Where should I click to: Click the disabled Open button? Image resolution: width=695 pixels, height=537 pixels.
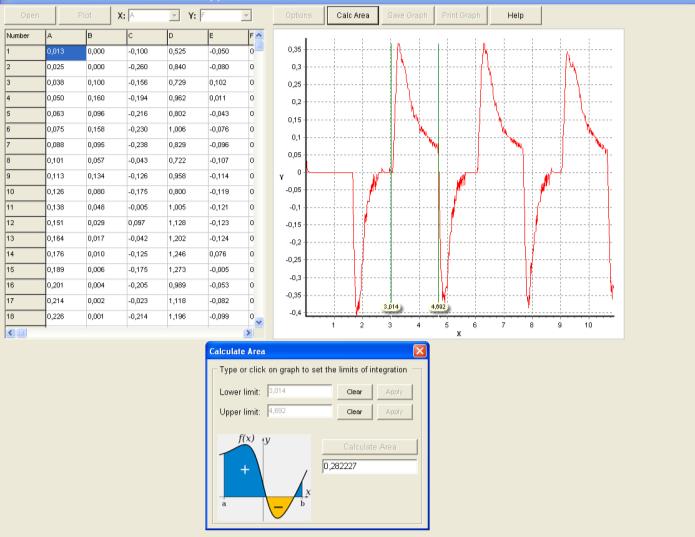pyautogui.click(x=30, y=16)
